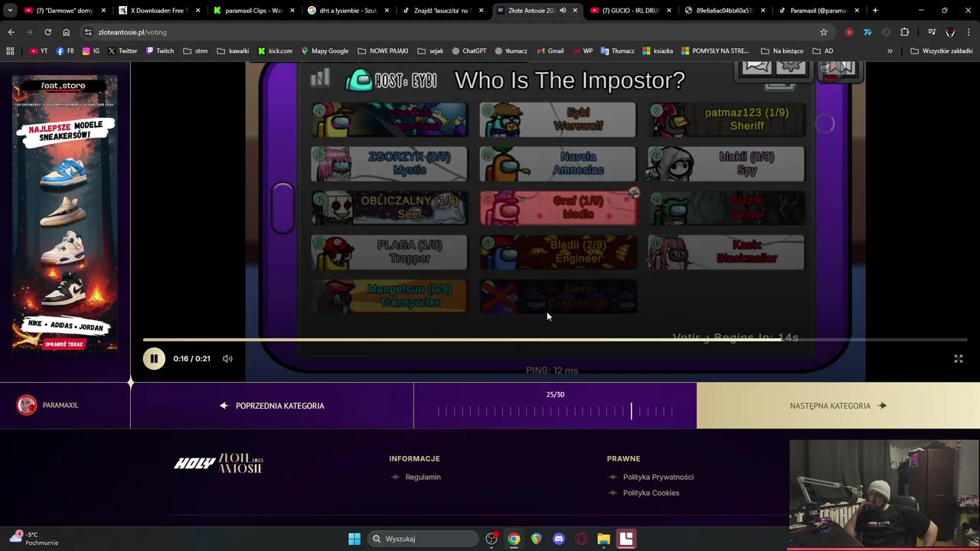The width and height of the screenshot is (980, 551).
Task: Bookmark this page with the star
Action: [824, 32]
